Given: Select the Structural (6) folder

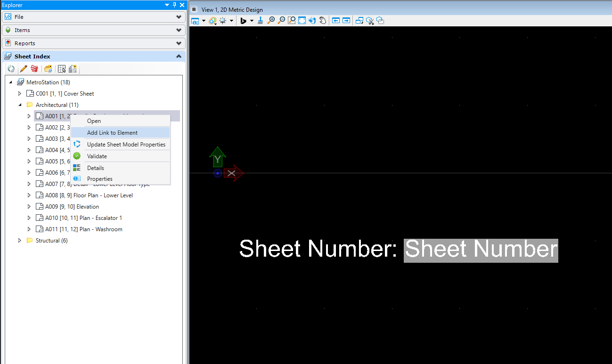Looking at the screenshot, I should 52,241.
